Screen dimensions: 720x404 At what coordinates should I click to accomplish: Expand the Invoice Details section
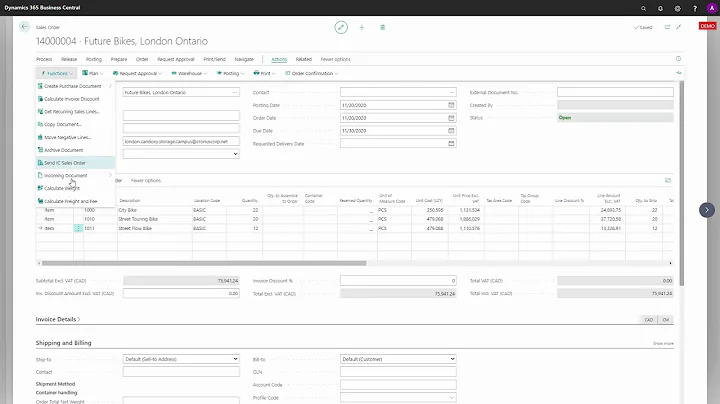click(x=58, y=319)
